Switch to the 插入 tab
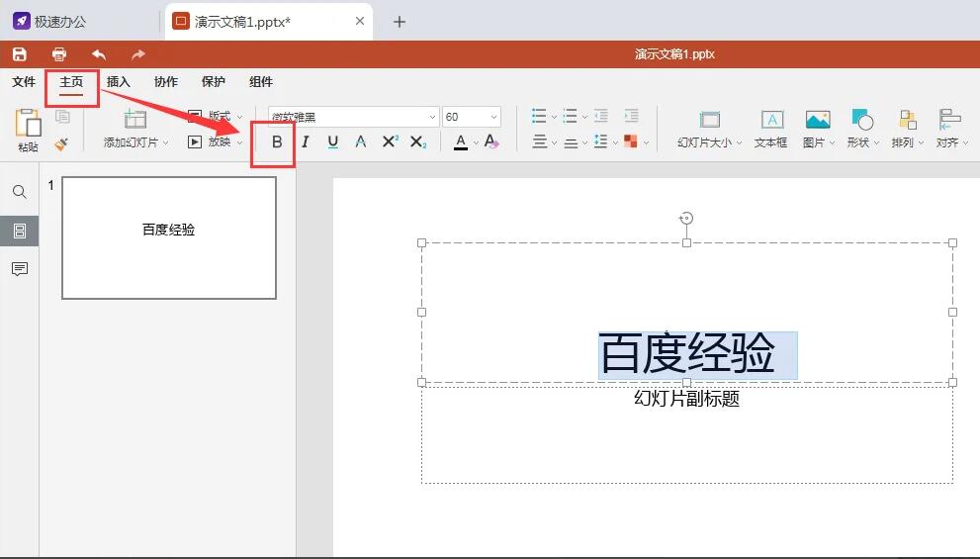Viewport: 980px width, 559px height. (x=118, y=82)
